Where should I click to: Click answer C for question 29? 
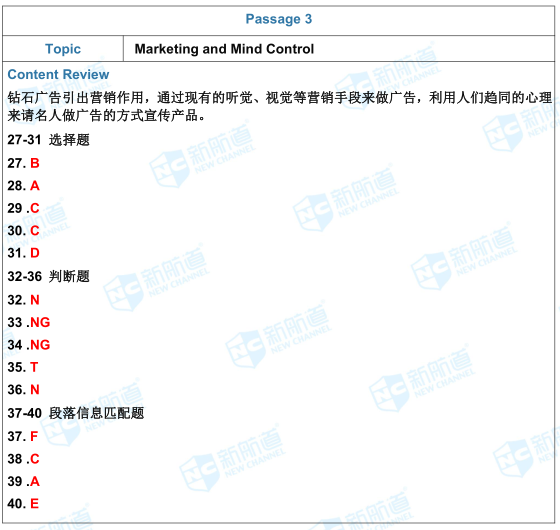[35, 208]
